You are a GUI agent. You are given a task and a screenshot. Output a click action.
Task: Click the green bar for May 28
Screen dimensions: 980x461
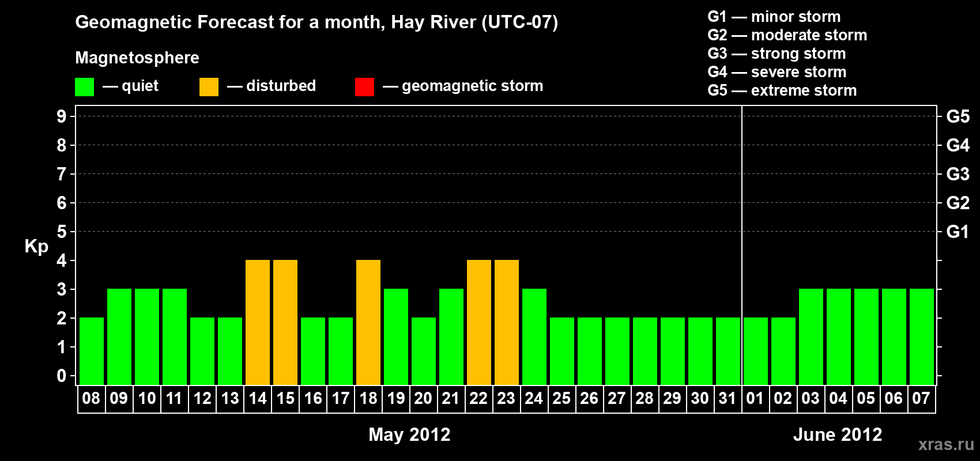coord(645,352)
